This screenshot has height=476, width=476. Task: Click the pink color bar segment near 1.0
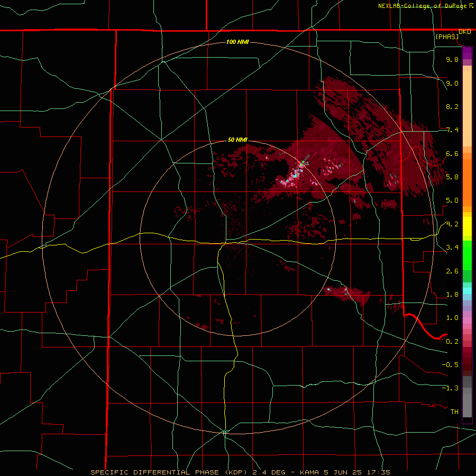click(467, 321)
